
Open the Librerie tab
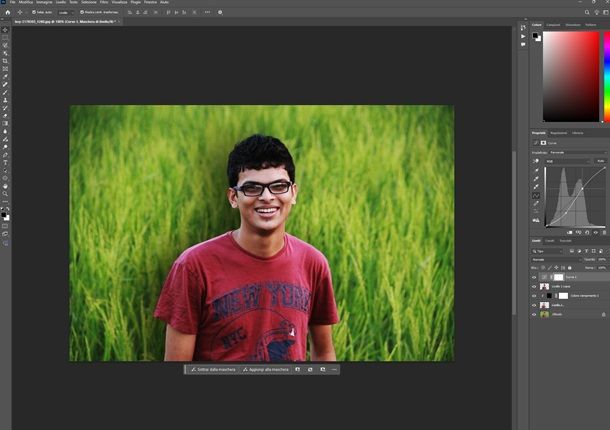tap(578, 133)
